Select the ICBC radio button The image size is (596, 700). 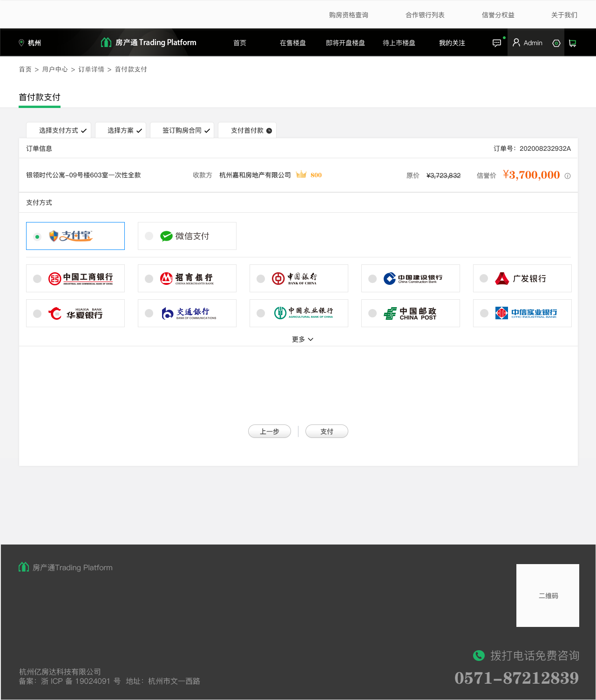[x=37, y=279]
